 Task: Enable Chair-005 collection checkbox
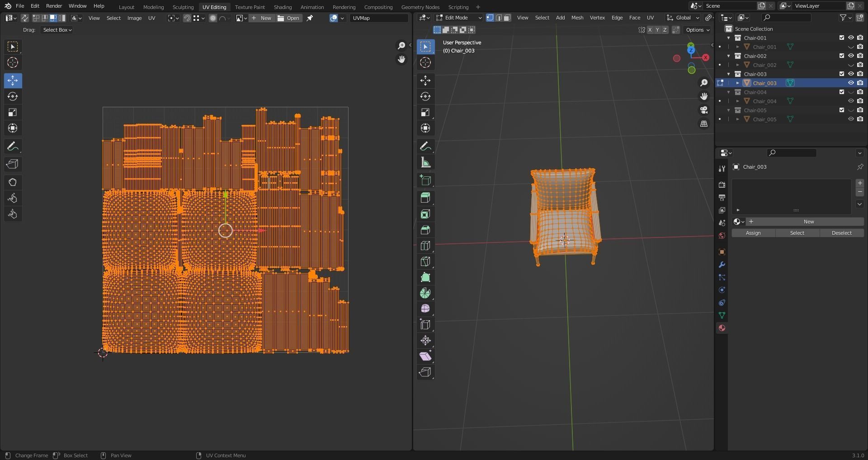pyautogui.click(x=842, y=110)
